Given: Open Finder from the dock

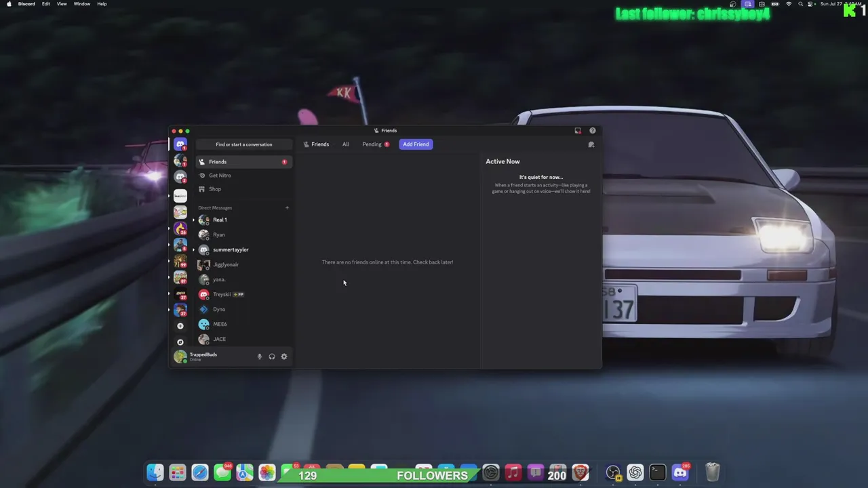Looking at the screenshot, I should click(x=155, y=472).
